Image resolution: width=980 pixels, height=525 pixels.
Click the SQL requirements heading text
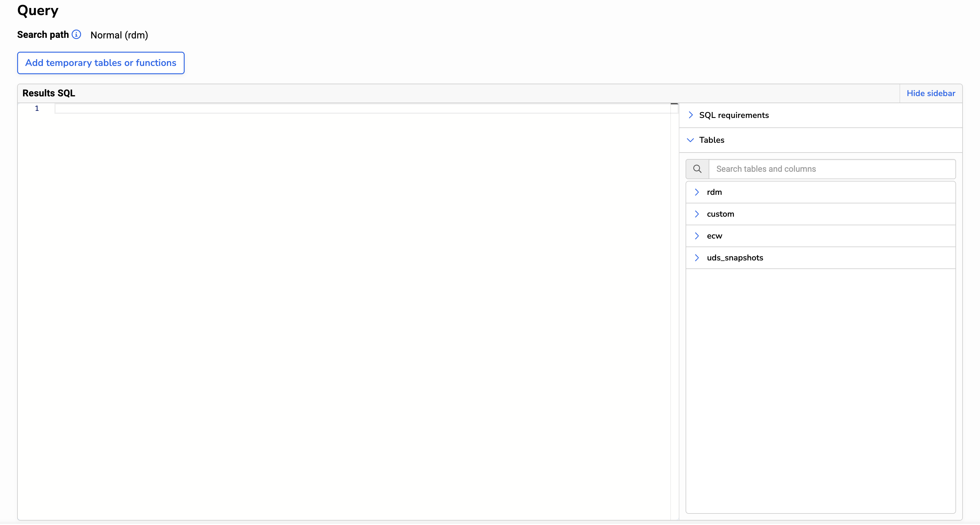point(734,115)
